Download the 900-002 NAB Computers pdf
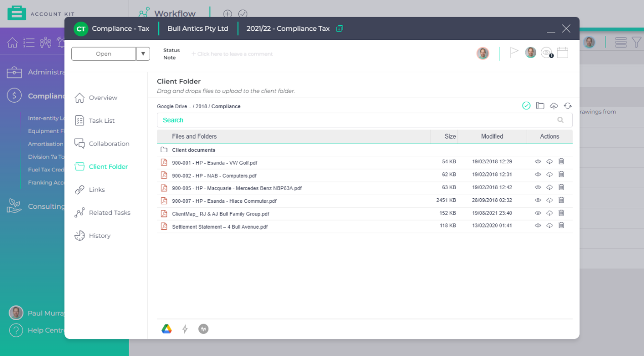Viewport: 644px width, 356px height. point(549,174)
